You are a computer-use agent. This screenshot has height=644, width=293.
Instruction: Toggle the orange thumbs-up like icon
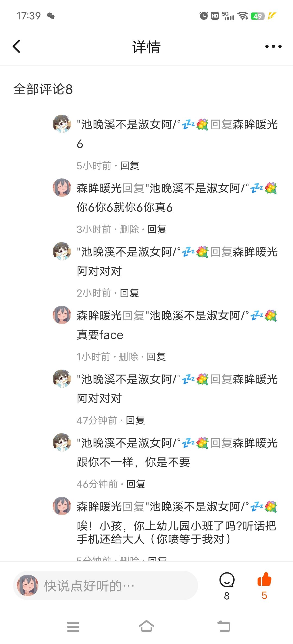click(x=264, y=579)
